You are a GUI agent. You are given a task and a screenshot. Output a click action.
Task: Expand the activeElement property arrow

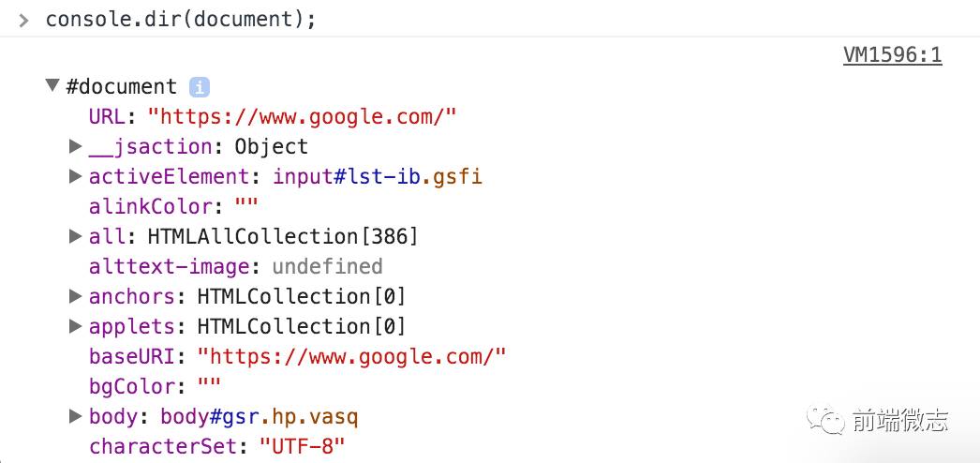[x=76, y=176]
